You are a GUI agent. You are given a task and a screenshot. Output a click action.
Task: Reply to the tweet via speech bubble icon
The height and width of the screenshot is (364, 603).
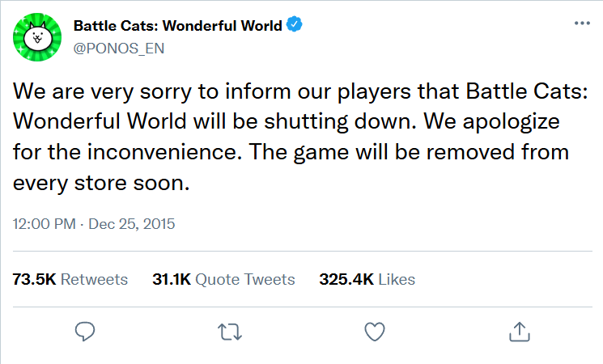coord(85,331)
